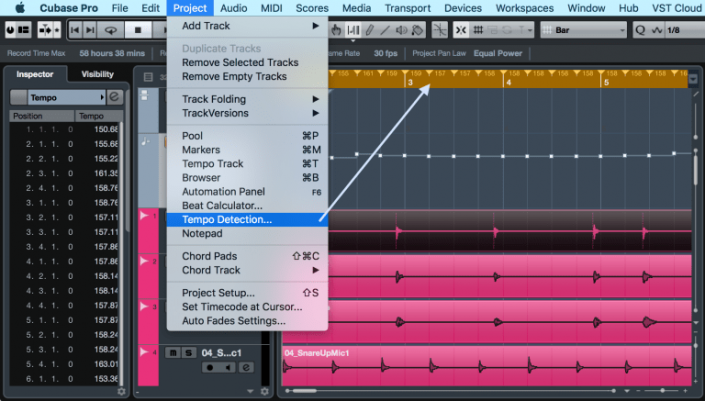Click the horizontal scrollbar thumb
705x401 pixels.
(x=304, y=391)
